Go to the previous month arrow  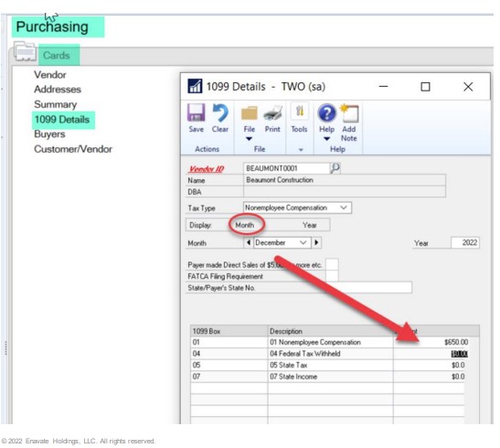coord(249,242)
